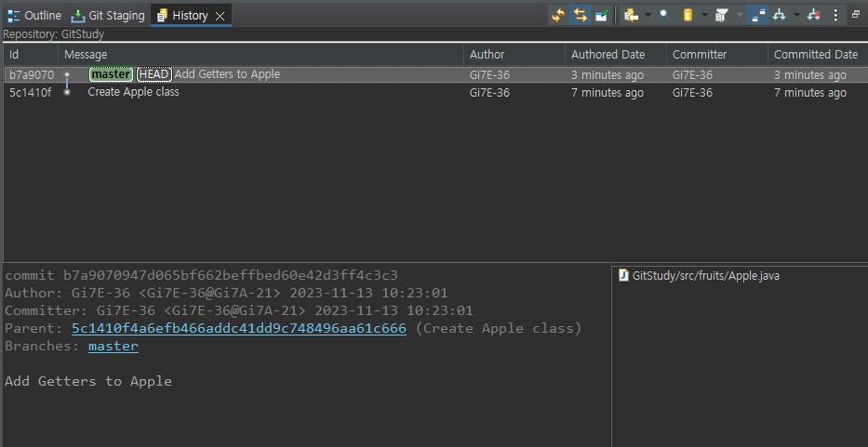Click the yellow repository filter cylinder icon
The width and height of the screenshot is (868, 447).
688,16
